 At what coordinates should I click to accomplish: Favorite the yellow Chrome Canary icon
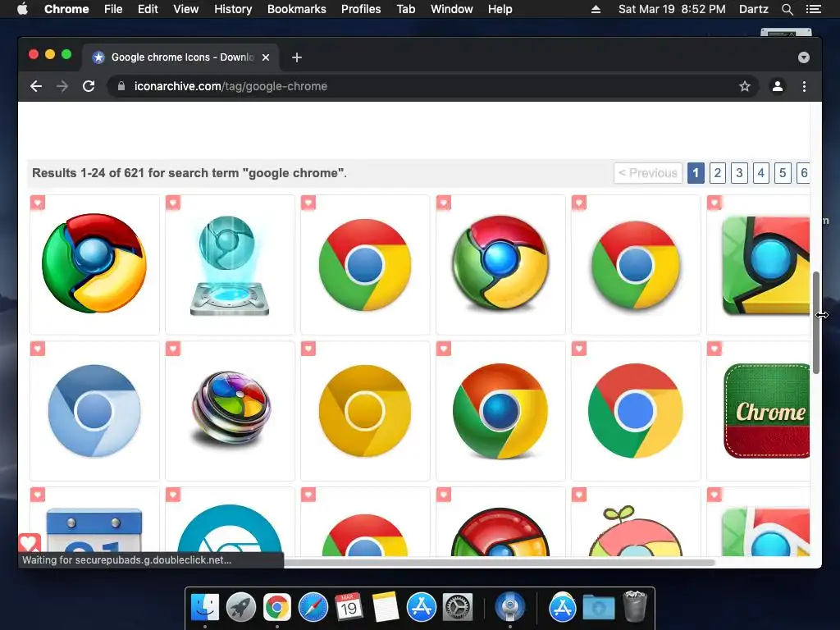pos(308,349)
